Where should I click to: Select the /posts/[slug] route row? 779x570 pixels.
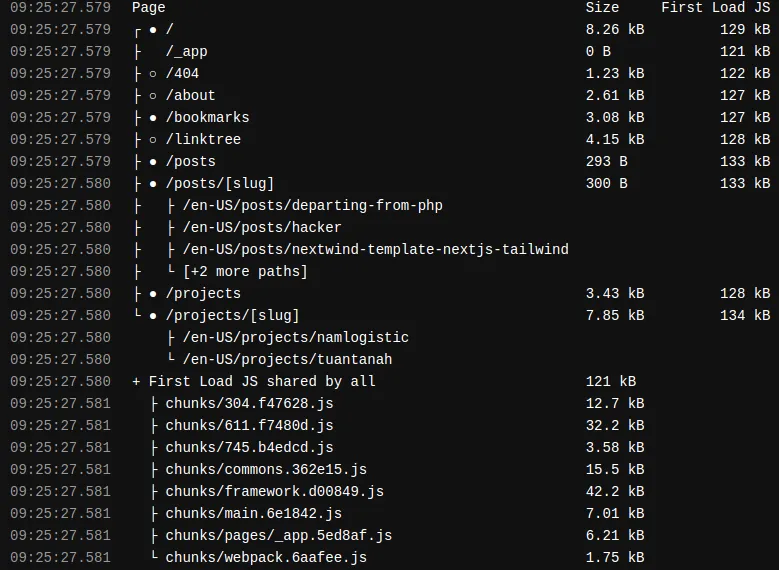(219, 184)
